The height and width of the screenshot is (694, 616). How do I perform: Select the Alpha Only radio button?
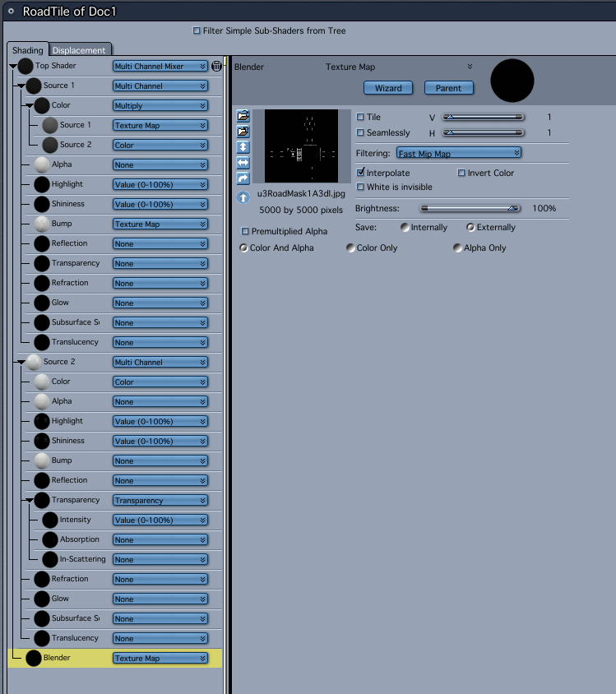pyautogui.click(x=457, y=248)
